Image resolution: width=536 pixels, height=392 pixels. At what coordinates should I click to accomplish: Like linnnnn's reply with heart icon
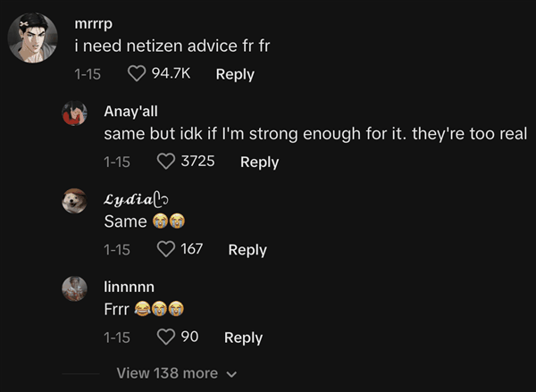(x=166, y=338)
